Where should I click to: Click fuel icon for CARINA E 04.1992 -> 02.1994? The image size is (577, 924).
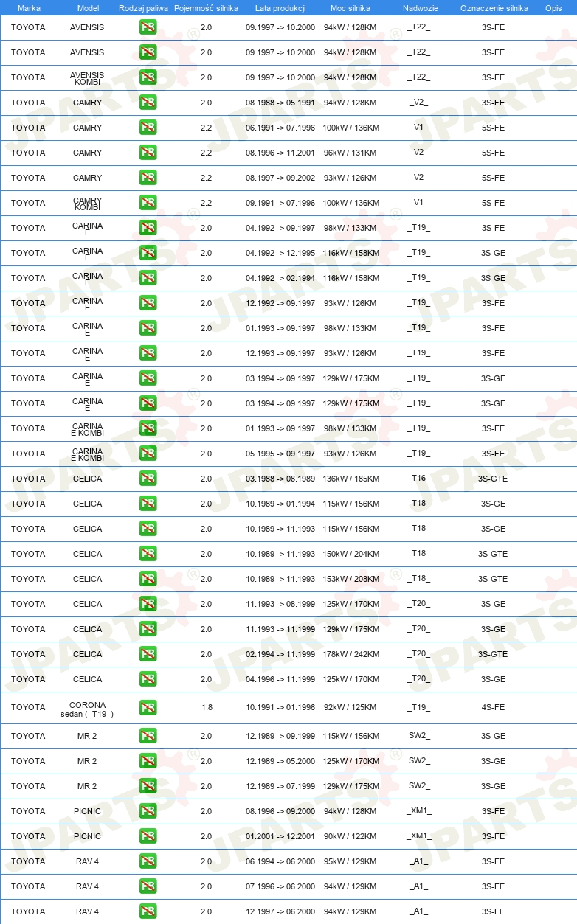[x=148, y=278]
